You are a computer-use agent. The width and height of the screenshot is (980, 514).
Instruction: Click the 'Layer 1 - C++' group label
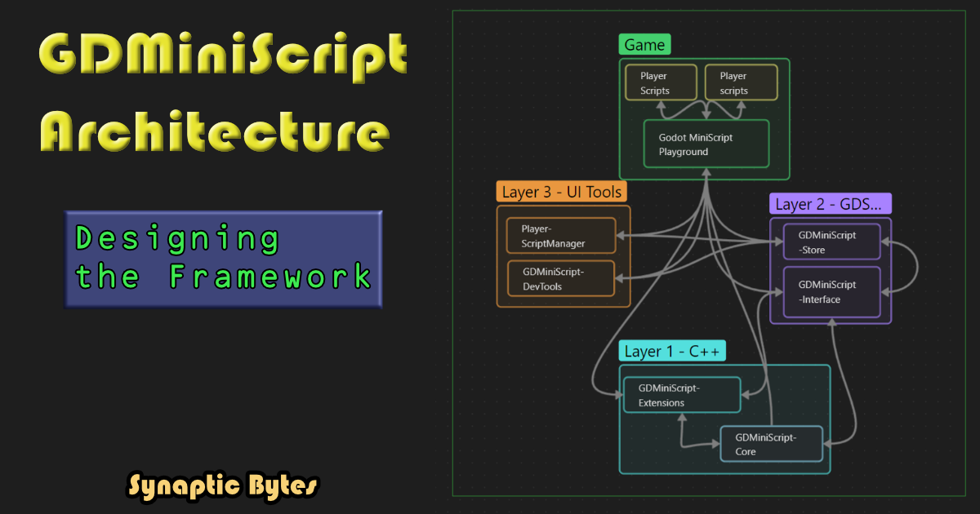(x=673, y=352)
